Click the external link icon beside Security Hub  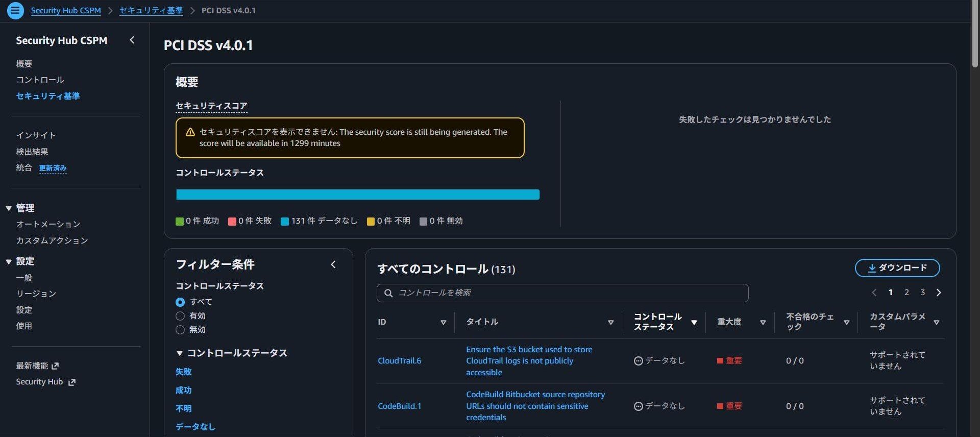coord(71,382)
